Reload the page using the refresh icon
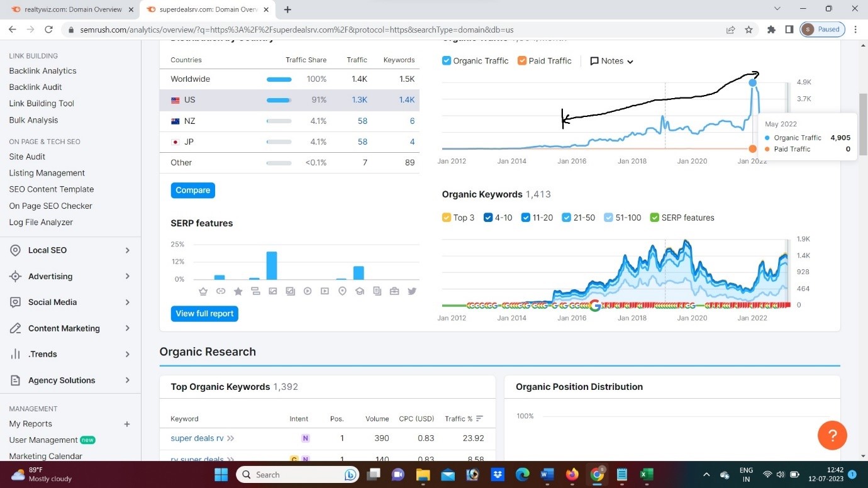Viewport: 868px width, 488px height. (48, 30)
